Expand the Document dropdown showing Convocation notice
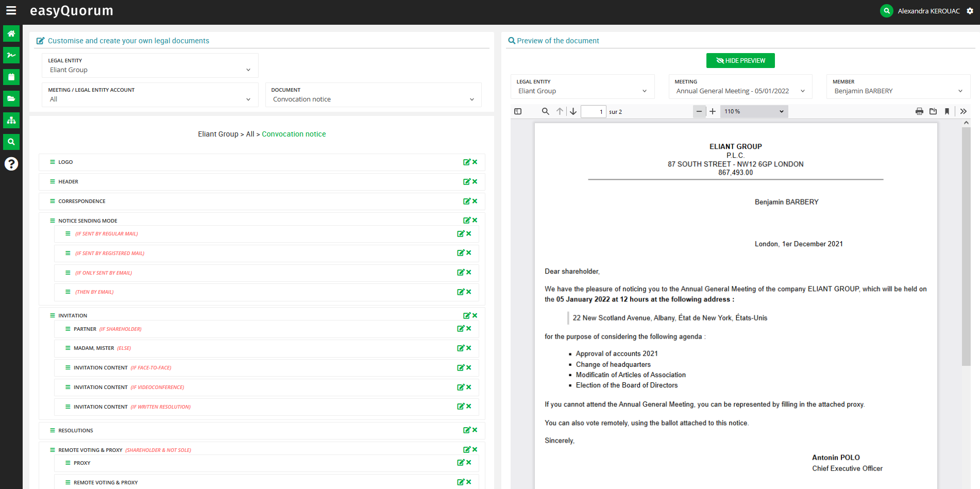 point(373,99)
